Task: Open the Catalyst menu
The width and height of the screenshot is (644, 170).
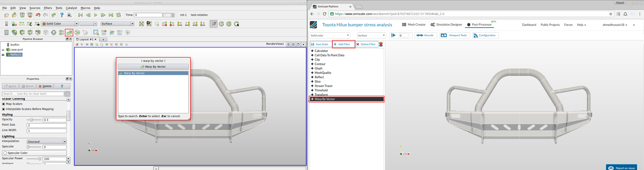Action: pos(71,8)
